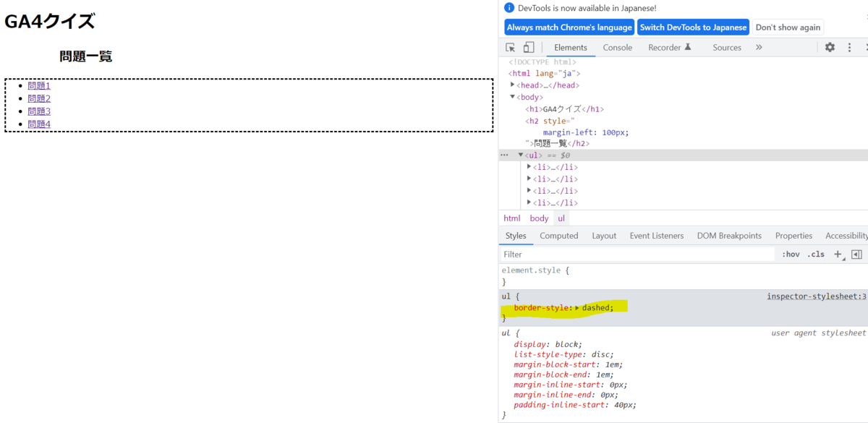This screenshot has height=423, width=868.
Task: Click the h2 style opening tag line
Action: (x=550, y=121)
